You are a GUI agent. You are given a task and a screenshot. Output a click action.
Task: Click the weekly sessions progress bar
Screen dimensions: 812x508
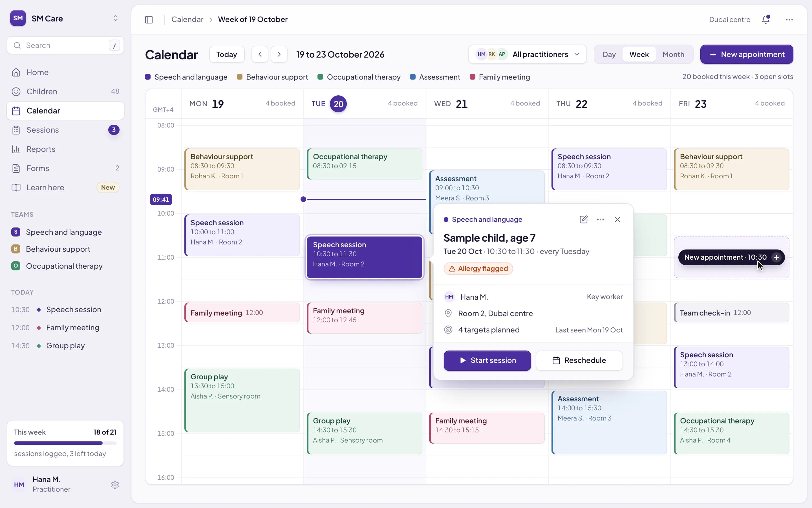point(65,443)
